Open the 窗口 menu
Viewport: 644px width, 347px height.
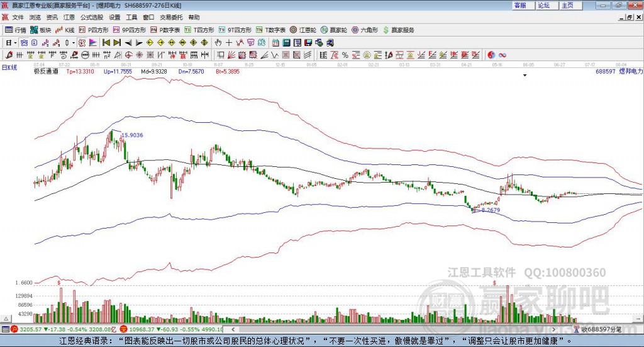(x=148, y=17)
